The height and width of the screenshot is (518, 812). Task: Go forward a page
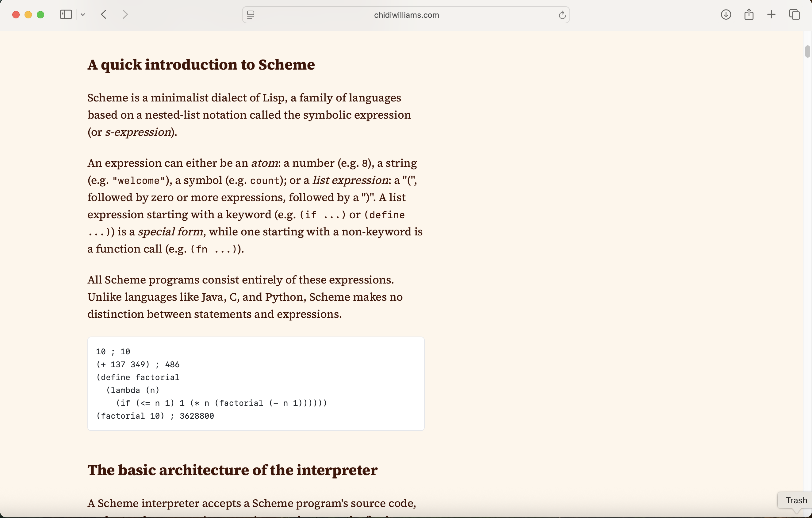pyautogui.click(x=125, y=14)
